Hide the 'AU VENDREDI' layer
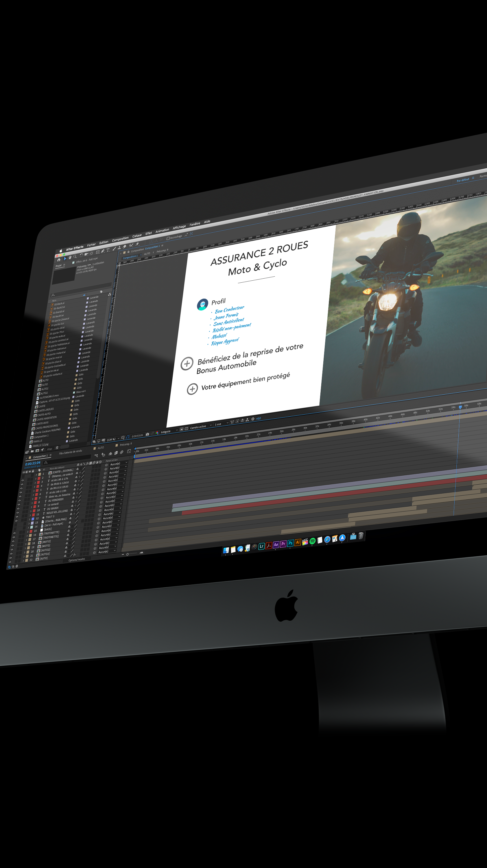Image resolution: width=487 pixels, height=868 pixels. (19, 505)
